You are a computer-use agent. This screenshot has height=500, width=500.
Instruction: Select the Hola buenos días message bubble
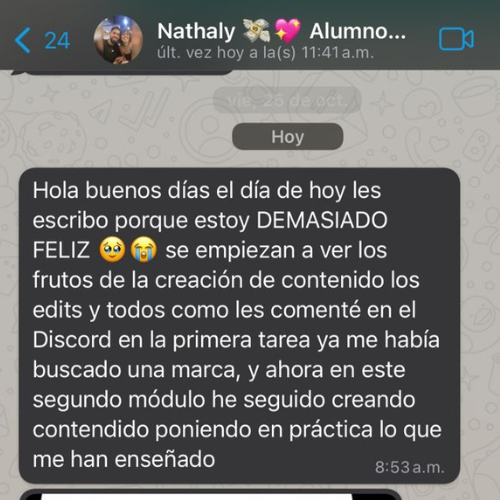240,326
